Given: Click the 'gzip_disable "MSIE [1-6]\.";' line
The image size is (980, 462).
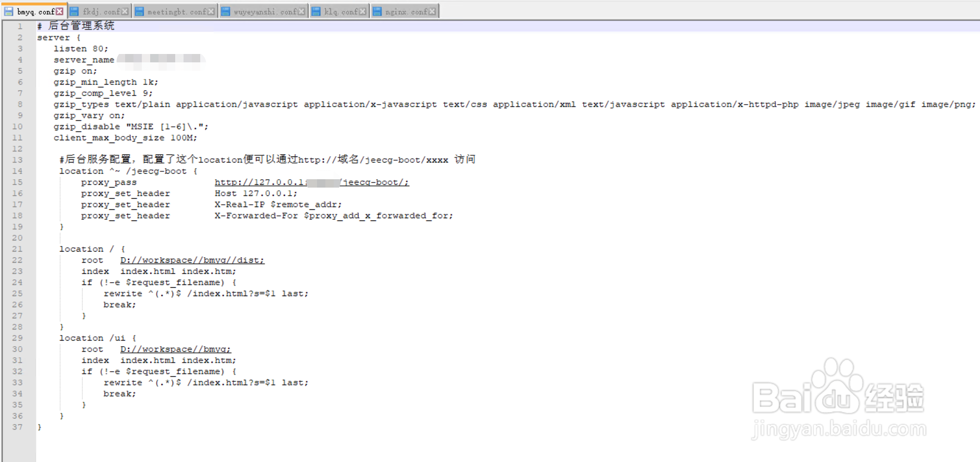Looking at the screenshot, I should click(131, 127).
